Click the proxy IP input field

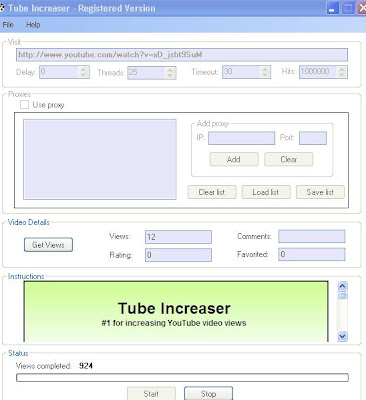coord(241,138)
